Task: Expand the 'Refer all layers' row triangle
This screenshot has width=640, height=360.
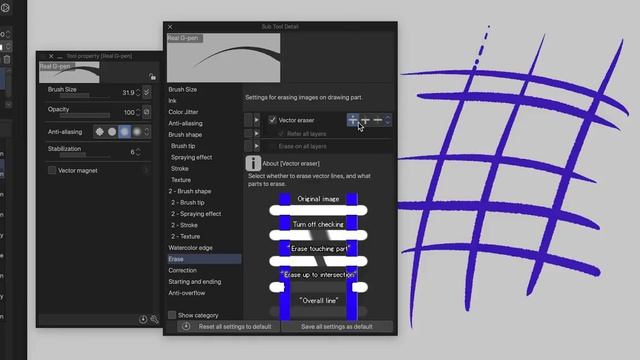Action: (257, 133)
